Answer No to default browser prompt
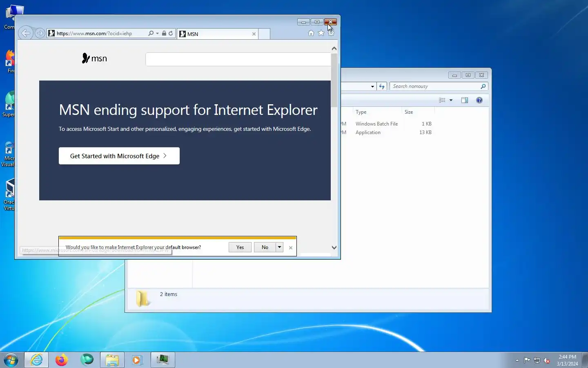The width and height of the screenshot is (588, 368). pos(265,247)
